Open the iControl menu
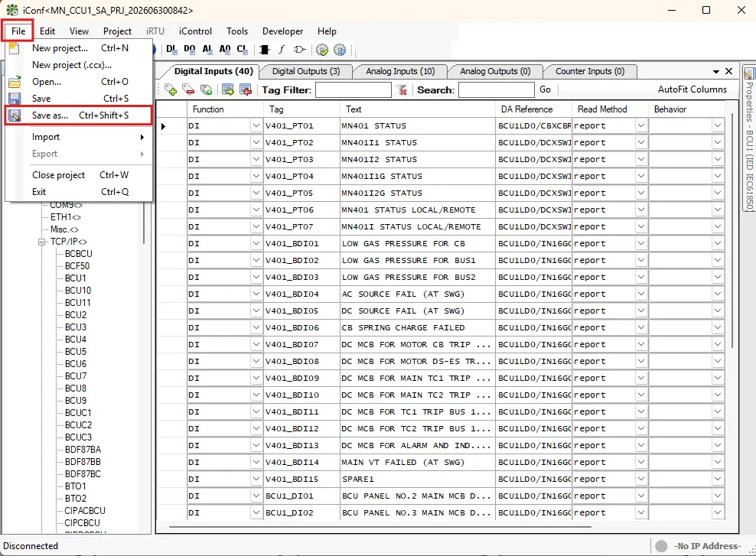Viewport: 756px width, 556px height. [x=195, y=31]
